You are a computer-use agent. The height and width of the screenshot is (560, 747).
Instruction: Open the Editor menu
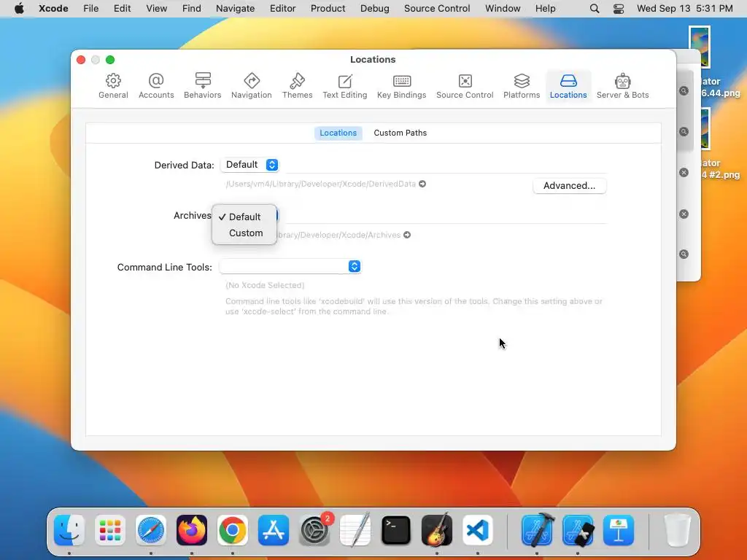282,9
